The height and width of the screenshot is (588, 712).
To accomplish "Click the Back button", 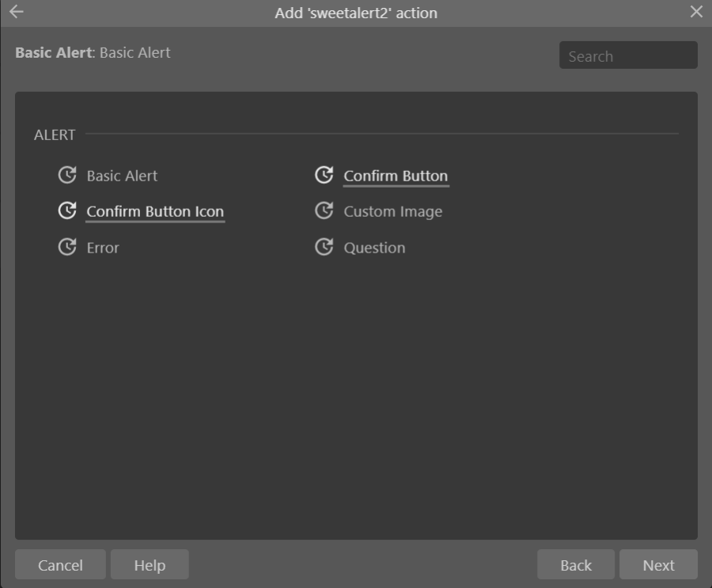I will pyautogui.click(x=575, y=564).
